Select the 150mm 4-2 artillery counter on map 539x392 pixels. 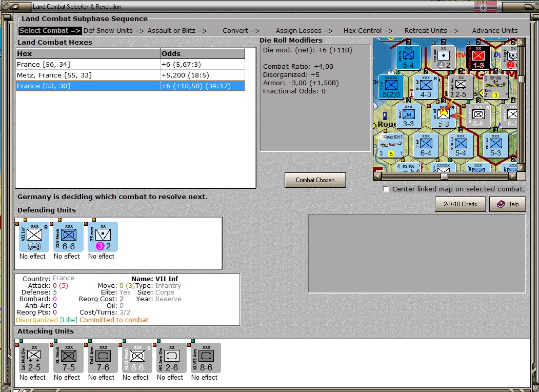point(444,57)
